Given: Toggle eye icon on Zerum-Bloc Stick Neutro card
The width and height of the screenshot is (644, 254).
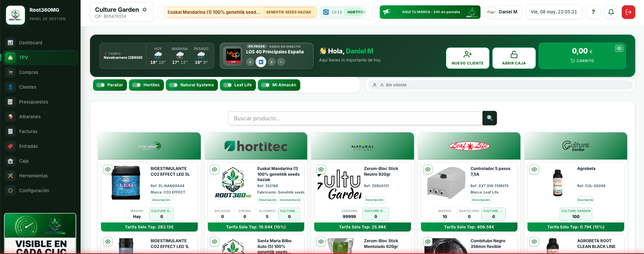Looking at the screenshot, I should (321, 169).
